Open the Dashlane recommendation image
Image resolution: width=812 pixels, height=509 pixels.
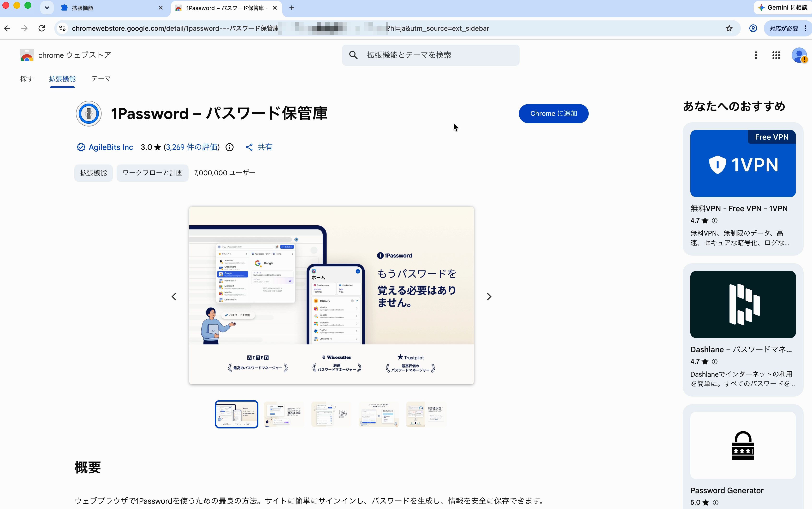coord(743,304)
